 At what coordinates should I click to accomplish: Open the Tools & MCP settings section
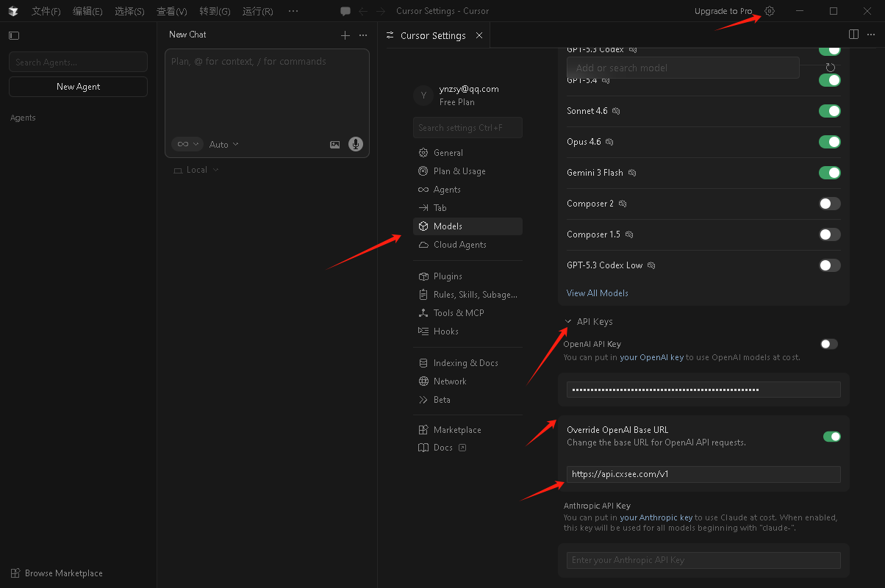coord(458,313)
